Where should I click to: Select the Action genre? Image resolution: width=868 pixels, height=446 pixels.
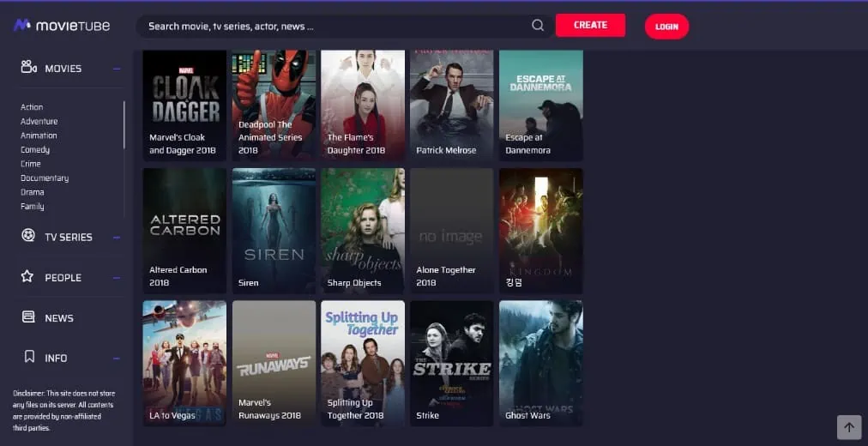32,107
